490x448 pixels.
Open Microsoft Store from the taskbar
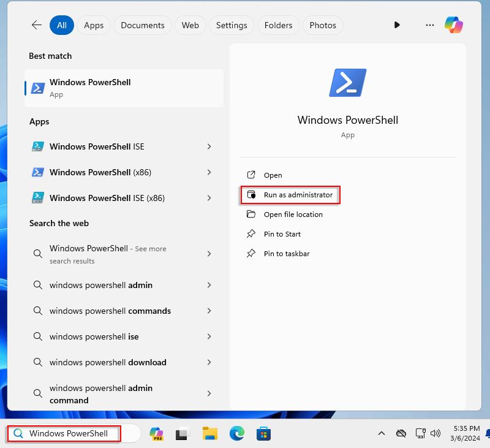(x=263, y=433)
